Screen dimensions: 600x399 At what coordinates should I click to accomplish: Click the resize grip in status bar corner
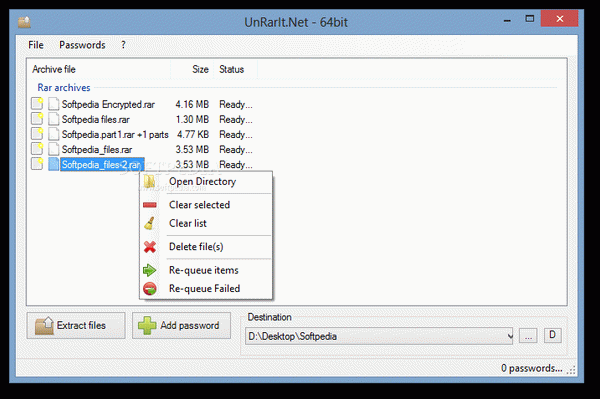pos(571,370)
